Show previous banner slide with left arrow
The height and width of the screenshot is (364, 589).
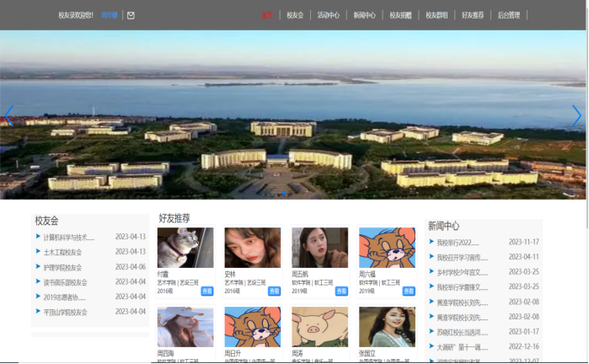(9, 115)
